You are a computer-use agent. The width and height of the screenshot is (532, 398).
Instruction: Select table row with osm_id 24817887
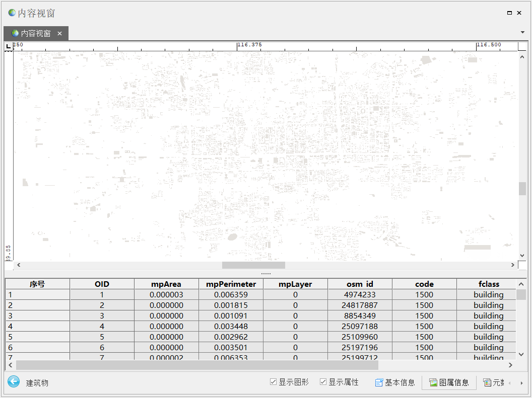[x=360, y=305]
